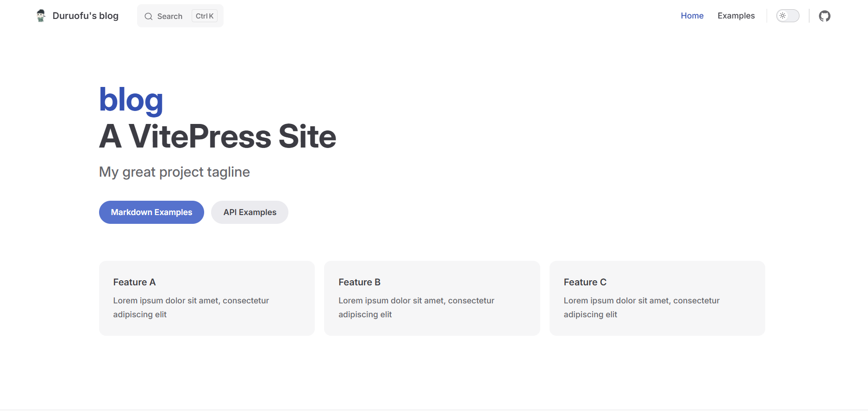The image size is (868, 413).
Task: Click the search magnifier icon
Action: tap(149, 17)
